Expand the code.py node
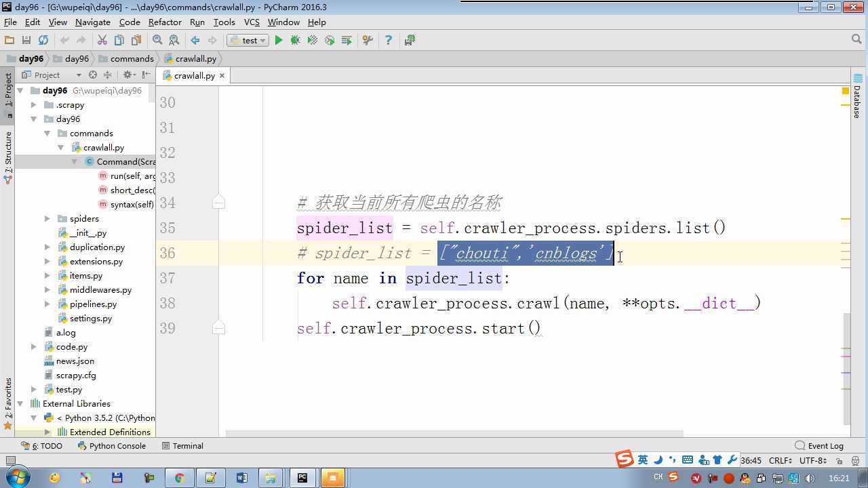Viewport: 868px width, 488px height. (34, 347)
